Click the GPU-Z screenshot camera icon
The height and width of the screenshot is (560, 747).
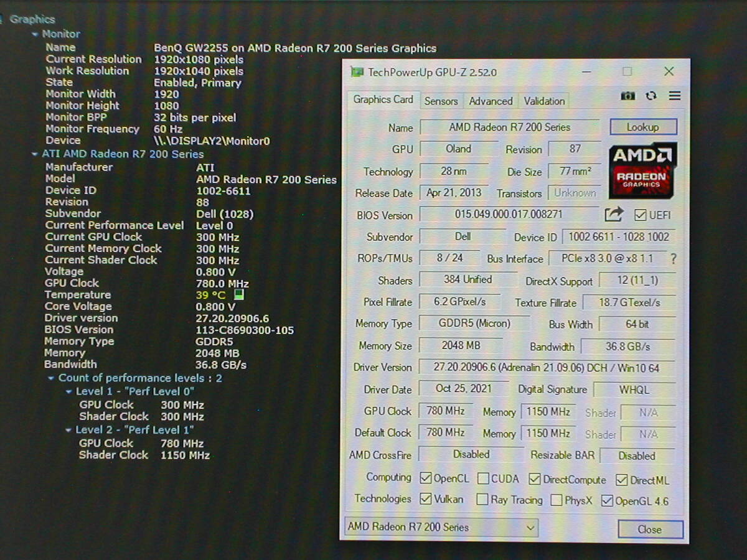click(628, 96)
